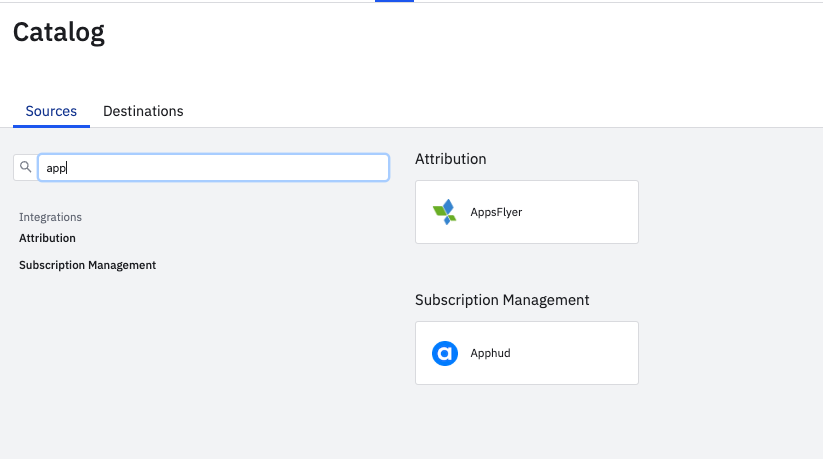Click Subscription Management heading above Apphud
823x459 pixels.
click(x=502, y=300)
